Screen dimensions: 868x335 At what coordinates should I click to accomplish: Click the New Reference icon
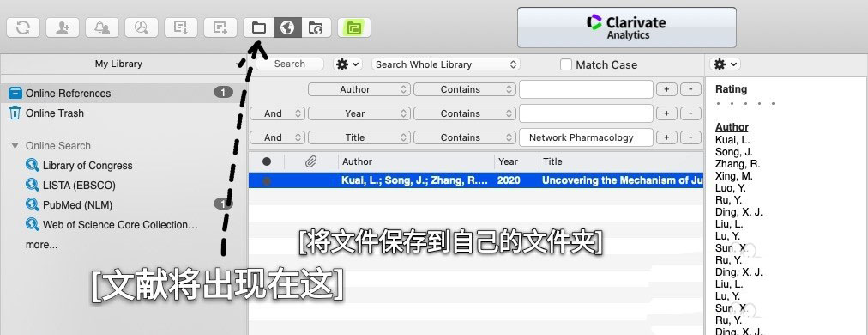click(x=220, y=27)
